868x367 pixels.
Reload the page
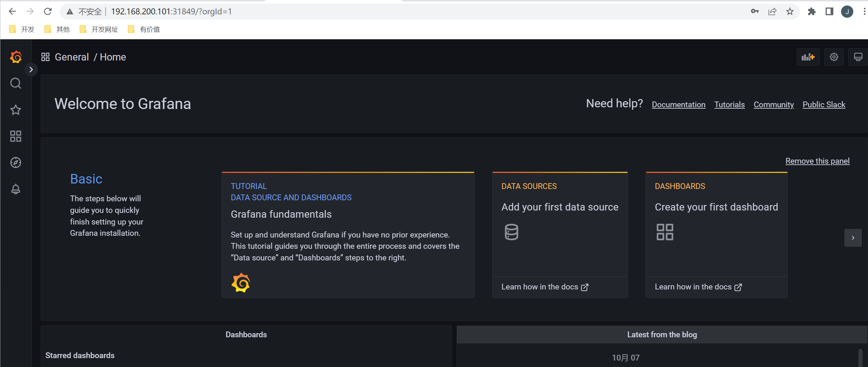point(48,11)
